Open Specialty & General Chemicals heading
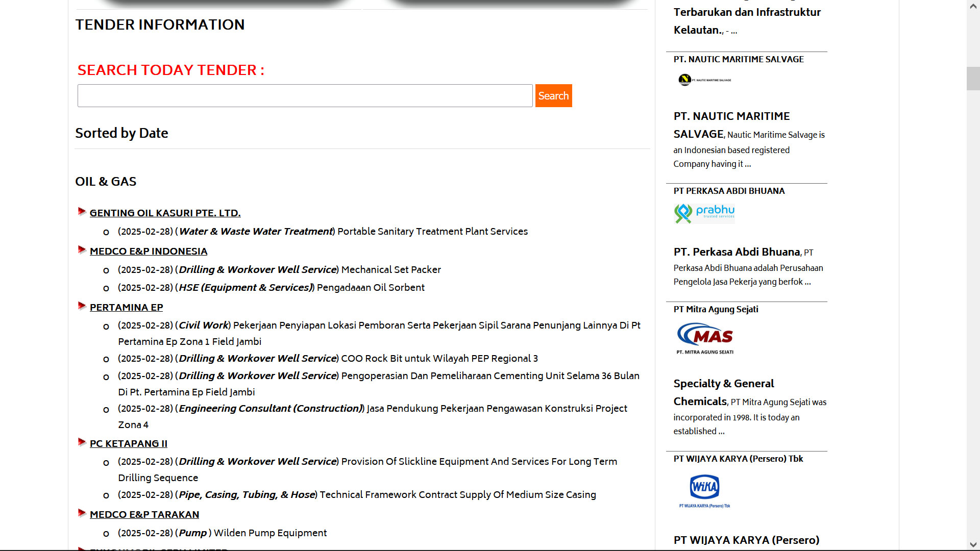Image resolution: width=980 pixels, height=551 pixels. [x=723, y=384]
